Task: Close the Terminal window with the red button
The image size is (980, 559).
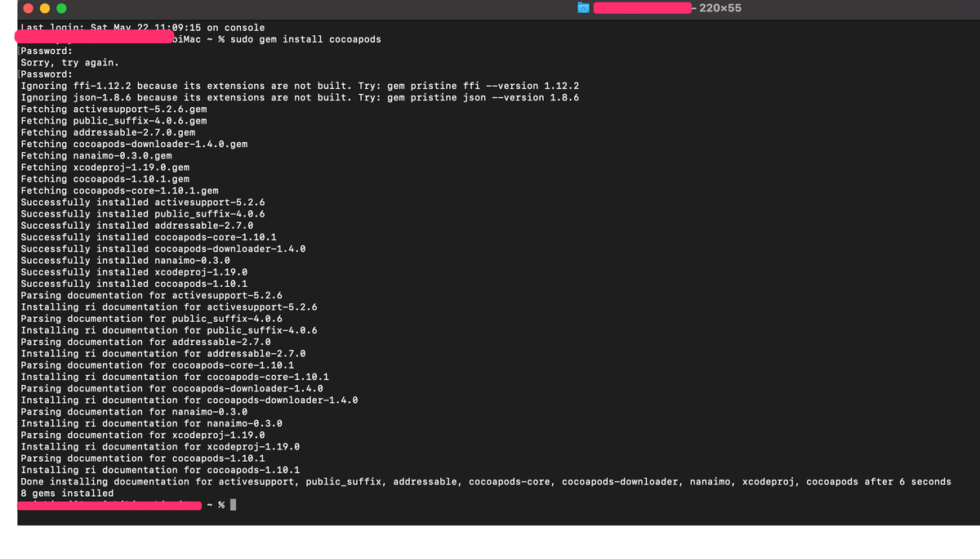Action: pyautogui.click(x=29, y=8)
